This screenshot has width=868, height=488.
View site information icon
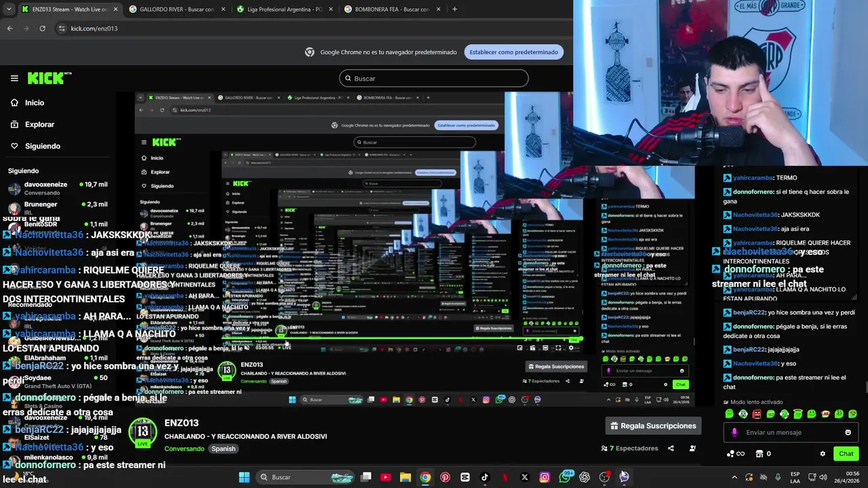coord(62,28)
